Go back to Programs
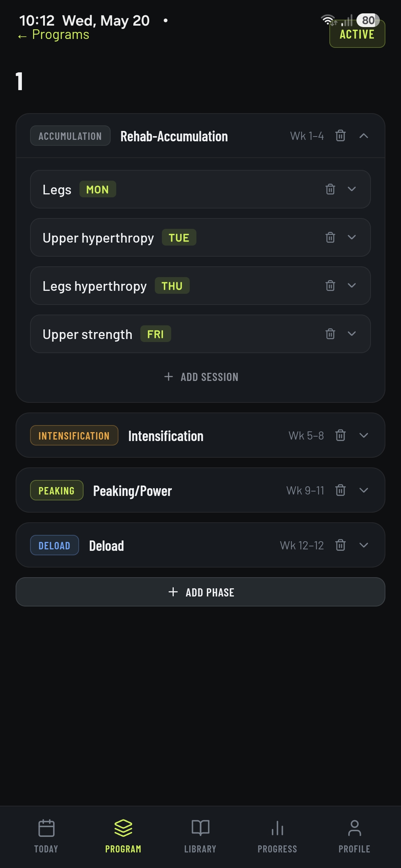 53,35
